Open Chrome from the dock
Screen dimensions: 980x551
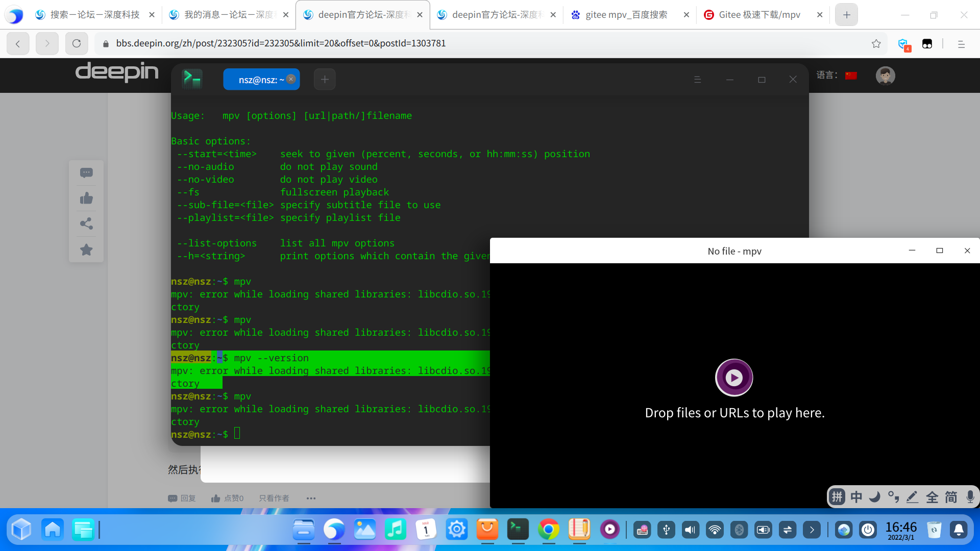(548, 530)
